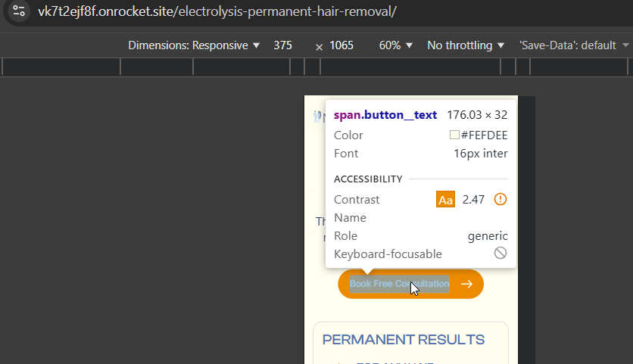Click the viewport height field showing 1065

click(341, 45)
